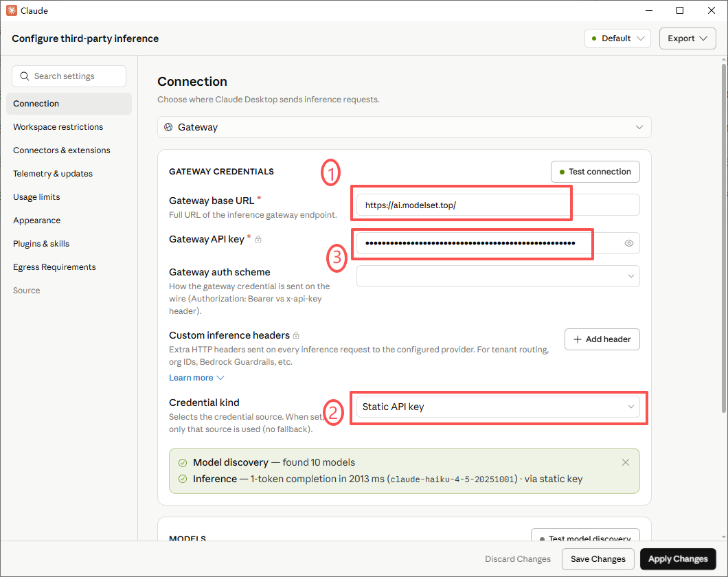The height and width of the screenshot is (577, 728).
Task: Click the Add header button
Action: 602,339
